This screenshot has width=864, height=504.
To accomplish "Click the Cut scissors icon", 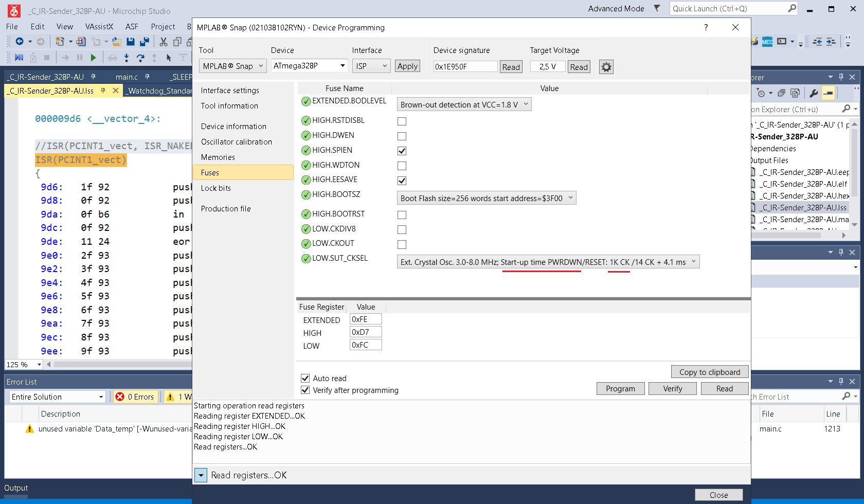I will point(164,42).
